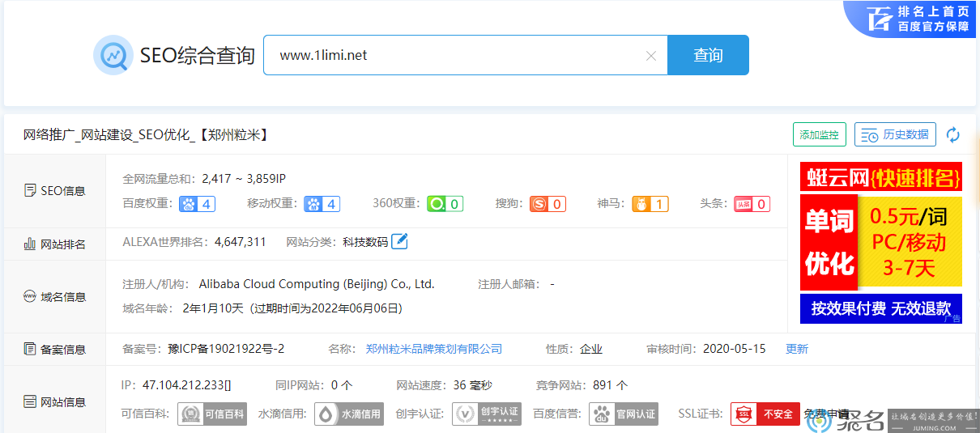
Task: Click the refresh icon beside 历史数据
Action: click(x=953, y=134)
